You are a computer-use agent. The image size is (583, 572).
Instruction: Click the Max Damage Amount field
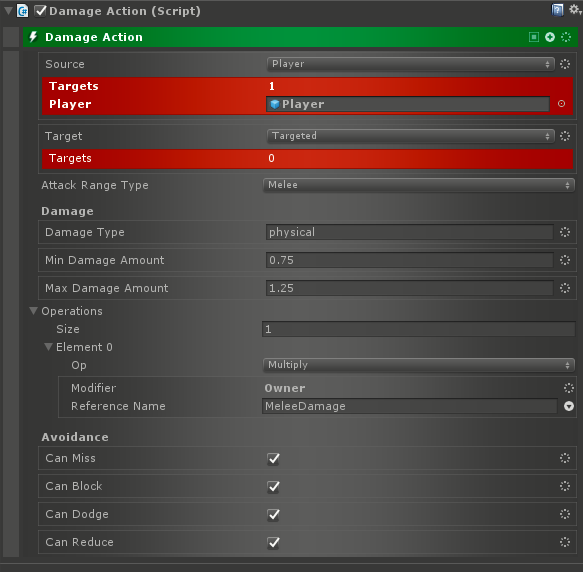[409, 288]
